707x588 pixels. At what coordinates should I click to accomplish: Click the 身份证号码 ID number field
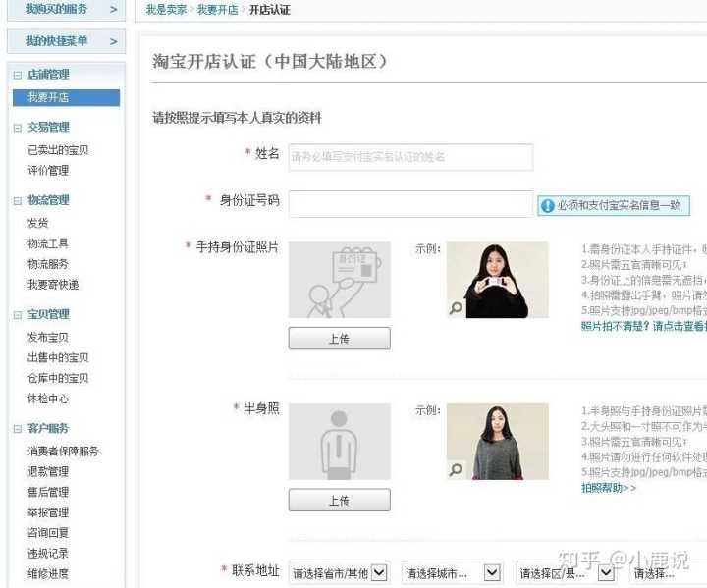pos(410,203)
